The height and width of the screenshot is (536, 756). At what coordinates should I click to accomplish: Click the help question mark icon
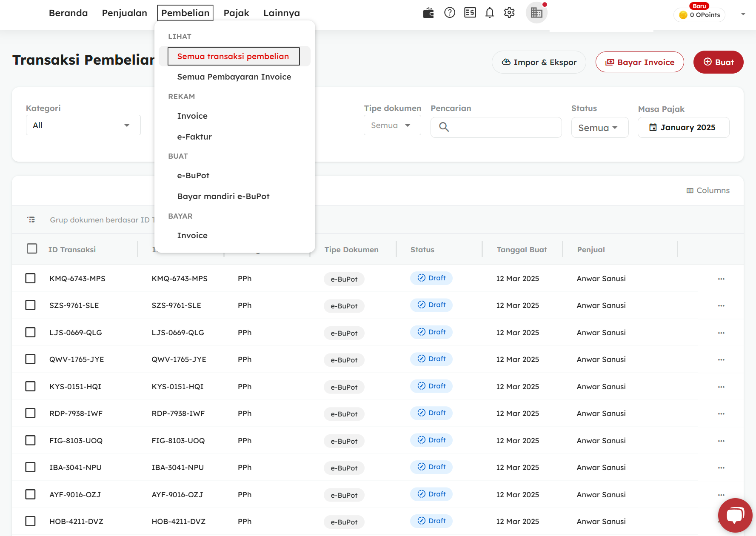(x=449, y=13)
